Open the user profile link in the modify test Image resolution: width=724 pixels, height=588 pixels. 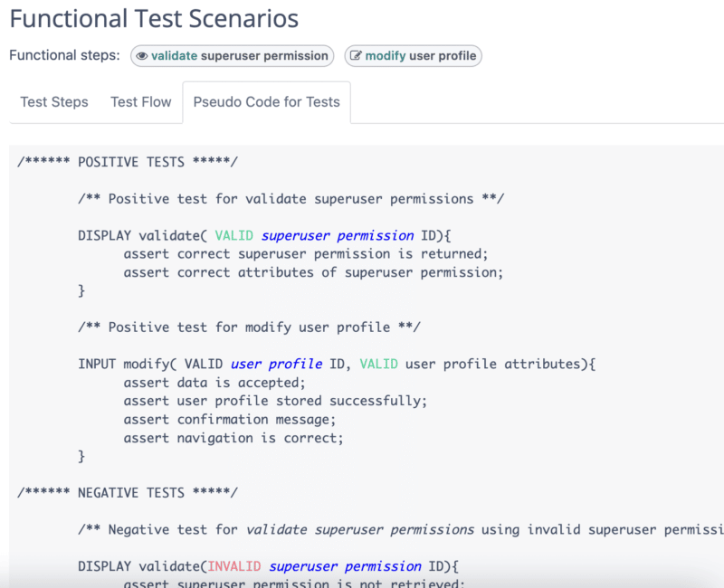[x=276, y=364]
